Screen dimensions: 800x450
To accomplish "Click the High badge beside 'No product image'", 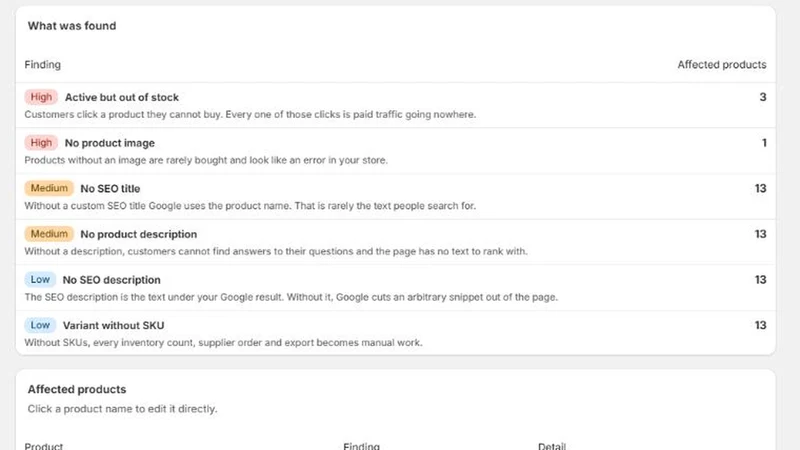I will [x=41, y=143].
